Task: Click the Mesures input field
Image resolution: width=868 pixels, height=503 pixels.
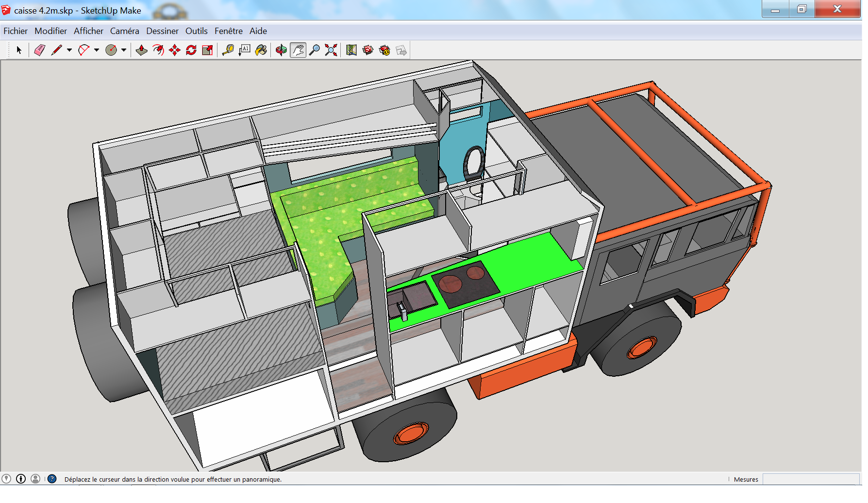Action: click(x=811, y=479)
